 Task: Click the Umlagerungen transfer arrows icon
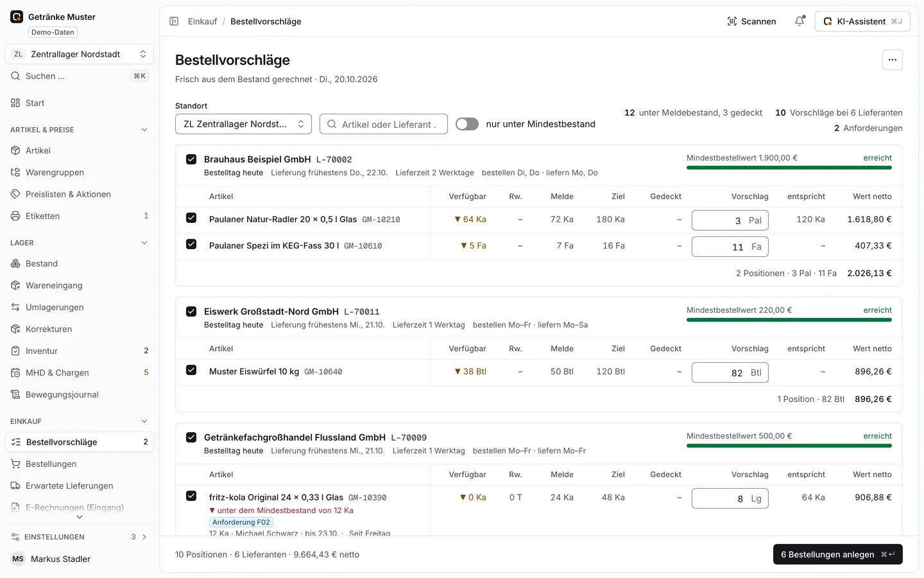pos(15,307)
